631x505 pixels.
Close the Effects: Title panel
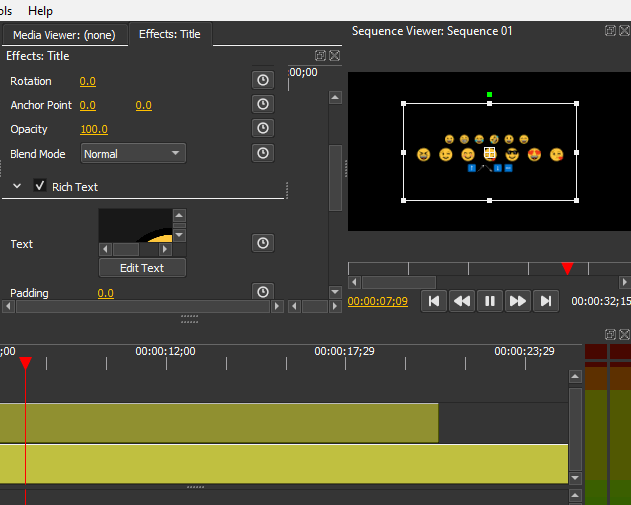pyautogui.click(x=334, y=56)
